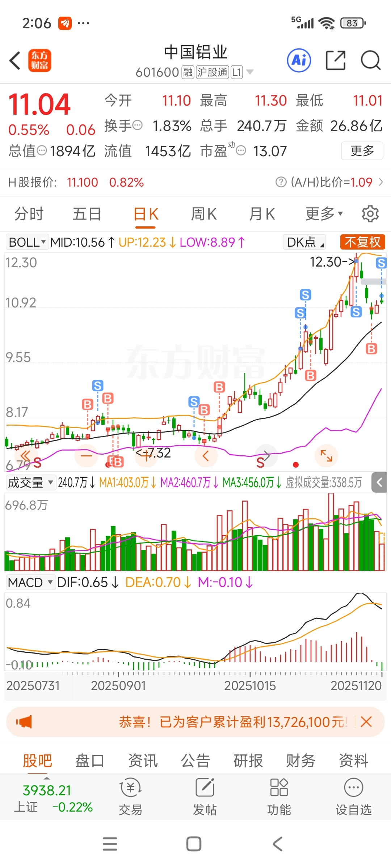Tap 更多 button in quote panel
The height and width of the screenshot is (868, 391).
point(362,150)
